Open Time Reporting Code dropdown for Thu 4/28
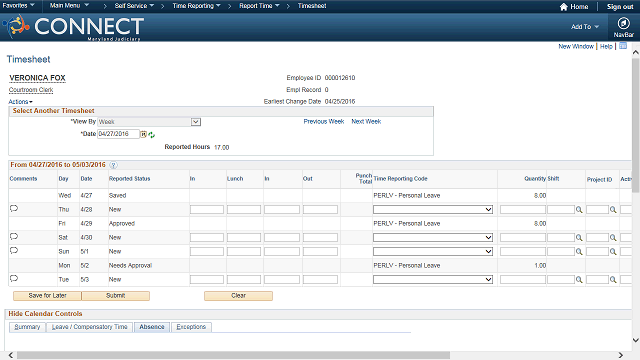This screenshot has height=360, width=640. coord(433,209)
